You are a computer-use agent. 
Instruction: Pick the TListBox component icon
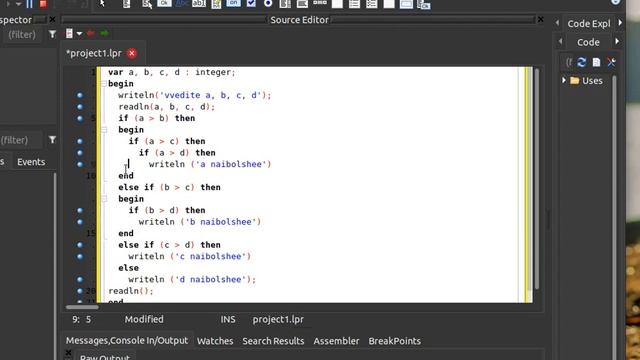(285, 4)
